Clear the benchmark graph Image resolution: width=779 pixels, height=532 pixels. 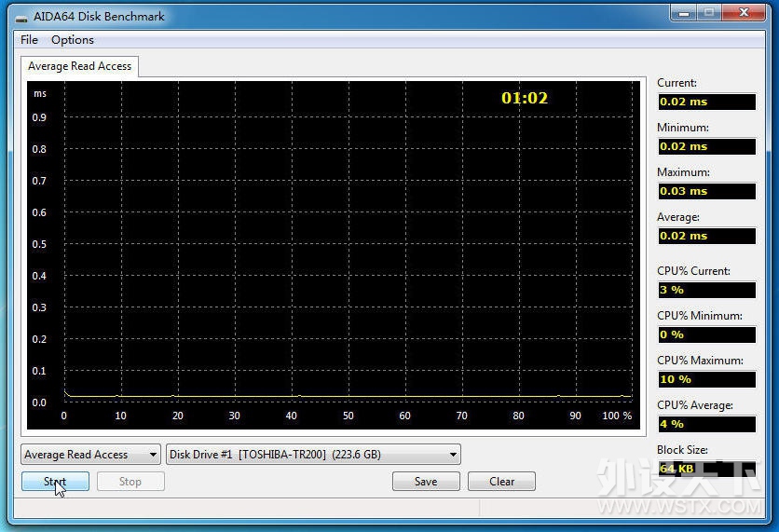tap(501, 482)
